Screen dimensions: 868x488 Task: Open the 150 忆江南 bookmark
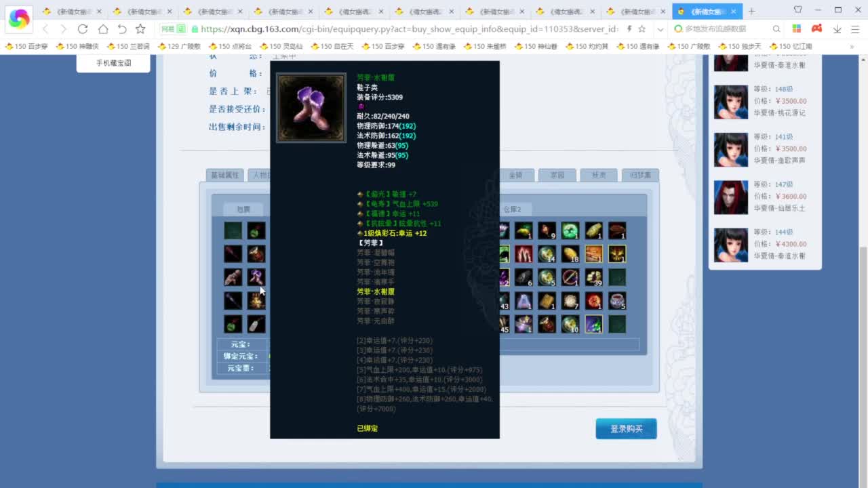(791, 46)
